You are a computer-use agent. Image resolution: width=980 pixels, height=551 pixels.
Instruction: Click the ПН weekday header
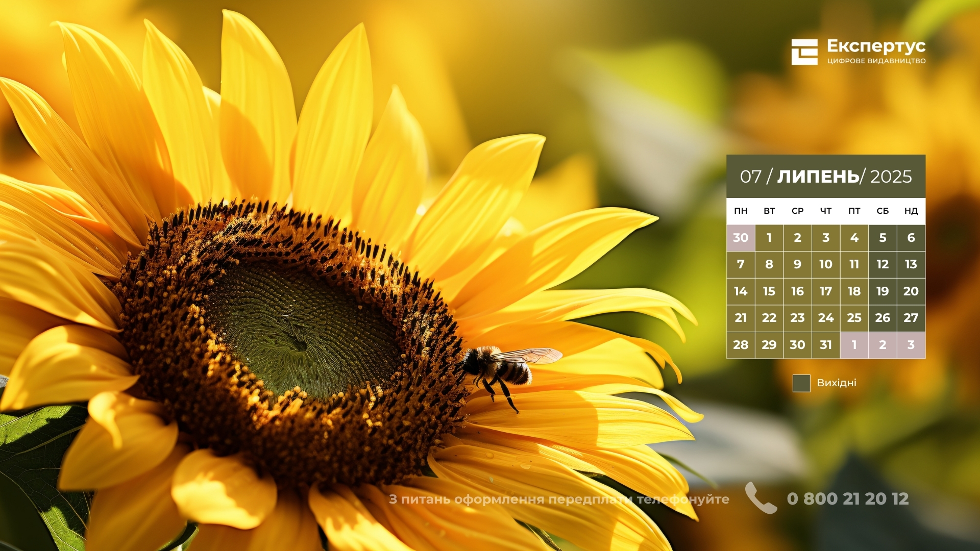(x=741, y=211)
